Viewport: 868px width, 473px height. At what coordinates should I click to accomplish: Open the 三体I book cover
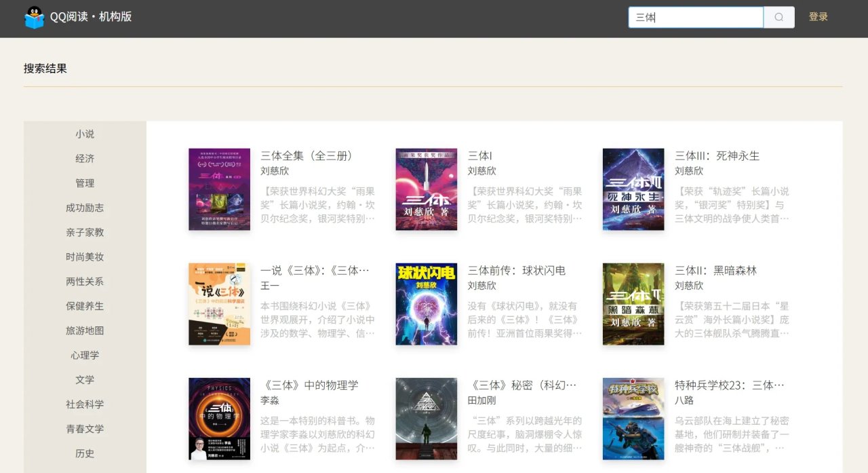tap(427, 189)
